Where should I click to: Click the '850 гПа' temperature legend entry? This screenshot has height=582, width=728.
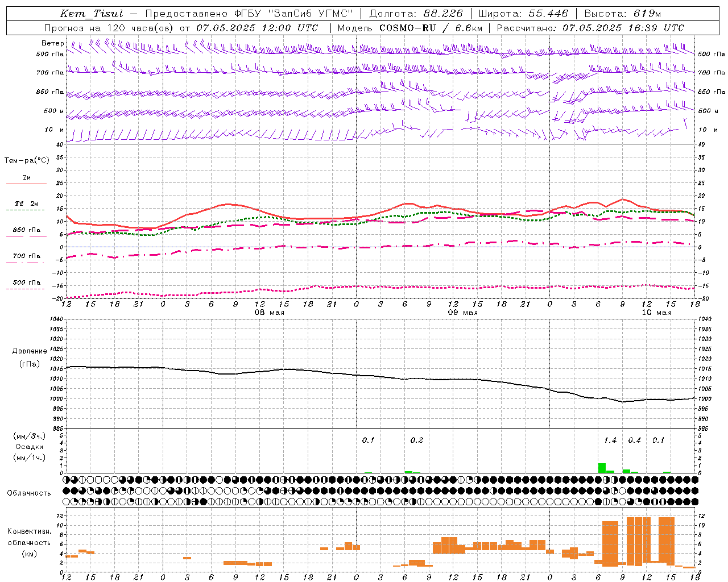point(27,230)
